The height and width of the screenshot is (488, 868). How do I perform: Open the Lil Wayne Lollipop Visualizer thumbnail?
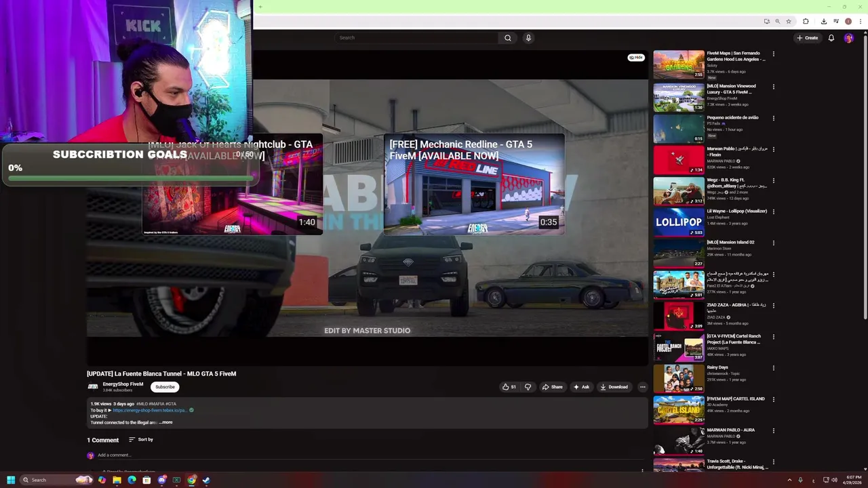click(x=679, y=222)
